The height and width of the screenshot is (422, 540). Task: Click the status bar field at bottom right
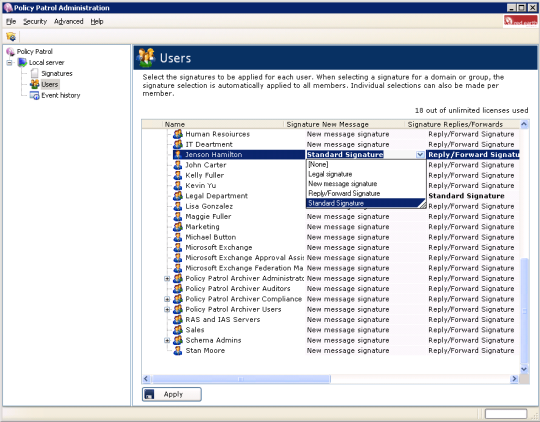pyautogui.click(x=506, y=414)
